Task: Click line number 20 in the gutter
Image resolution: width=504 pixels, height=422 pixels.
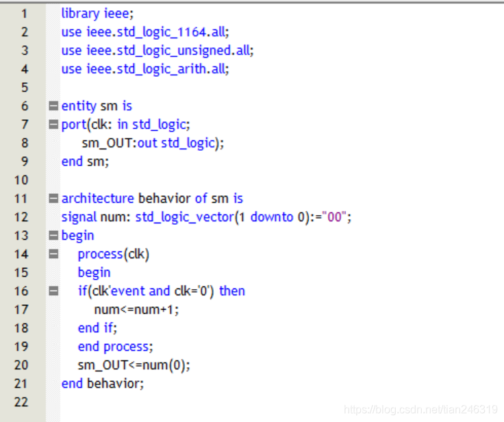Action: click(x=21, y=365)
